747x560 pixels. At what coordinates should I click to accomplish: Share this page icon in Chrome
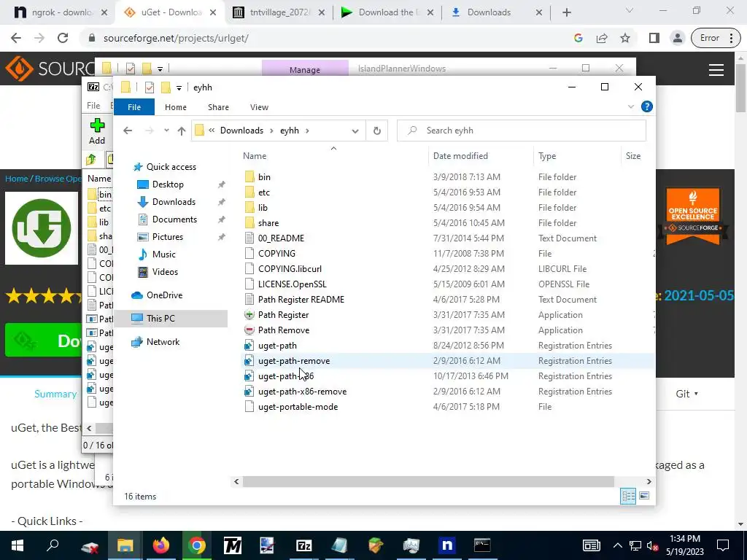602,38
